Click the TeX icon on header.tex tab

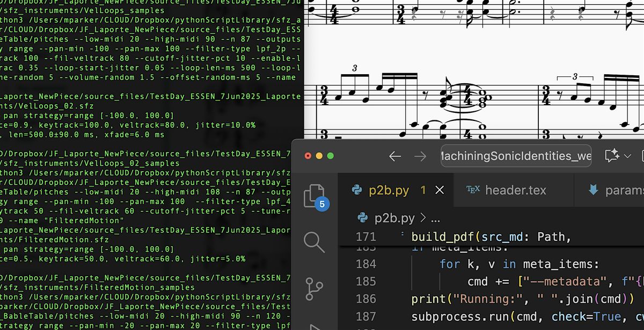click(473, 190)
